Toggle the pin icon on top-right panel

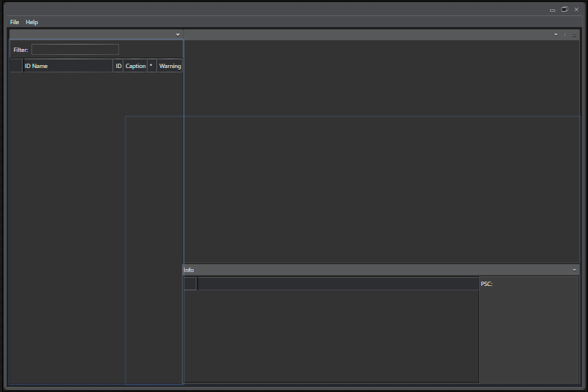(x=565, y=34)
